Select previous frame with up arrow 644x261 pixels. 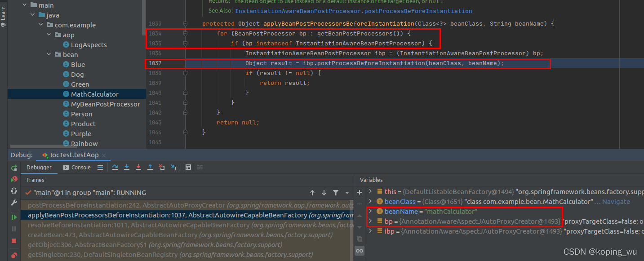click(312, 193)
